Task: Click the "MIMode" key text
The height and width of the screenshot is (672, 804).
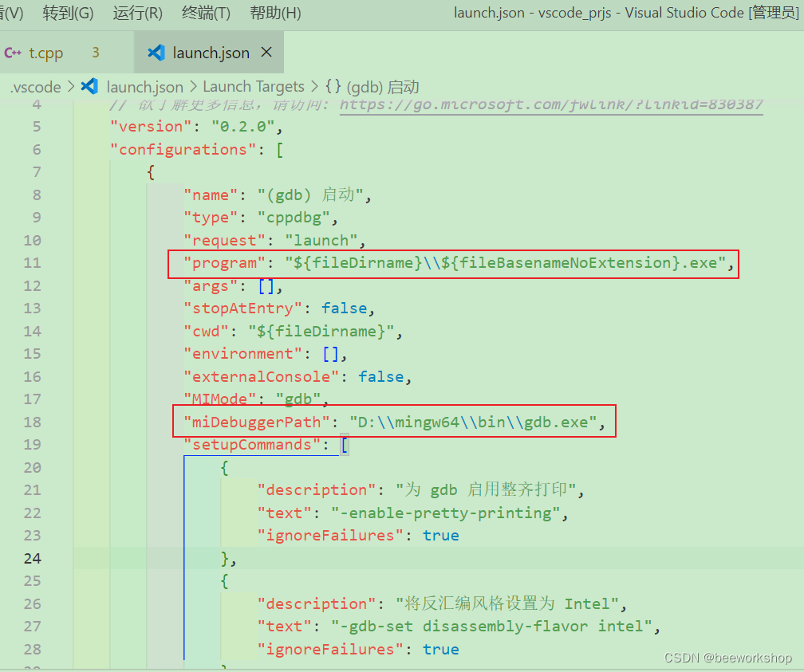Action: click(x=220, y=399)
